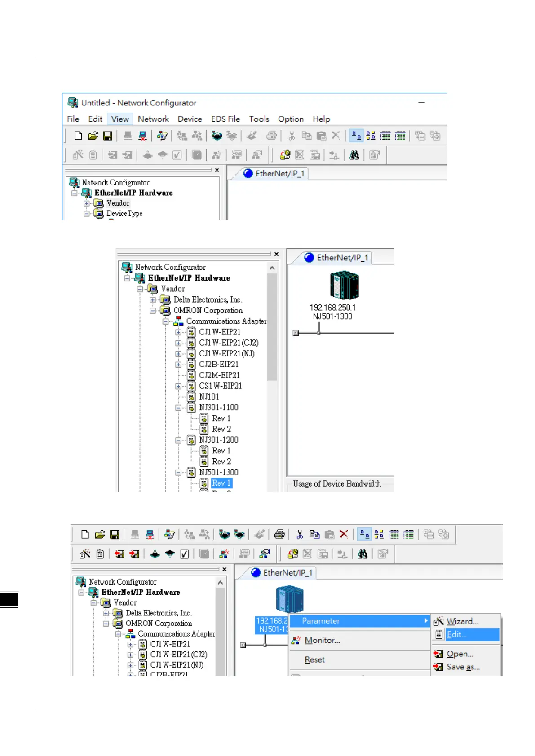
Task: Click the Cut scissors icon in bottom toolbar
Action: (x=300, y=534)
